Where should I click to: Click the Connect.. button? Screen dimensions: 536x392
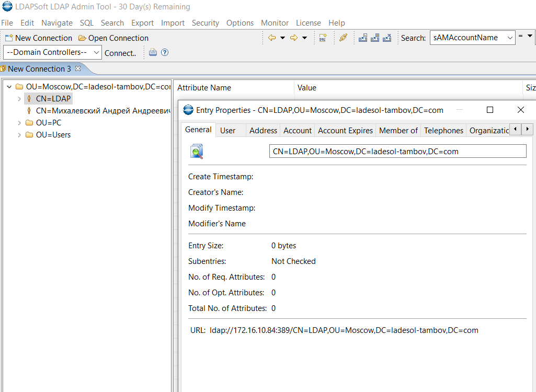click(x=120, y=53)
